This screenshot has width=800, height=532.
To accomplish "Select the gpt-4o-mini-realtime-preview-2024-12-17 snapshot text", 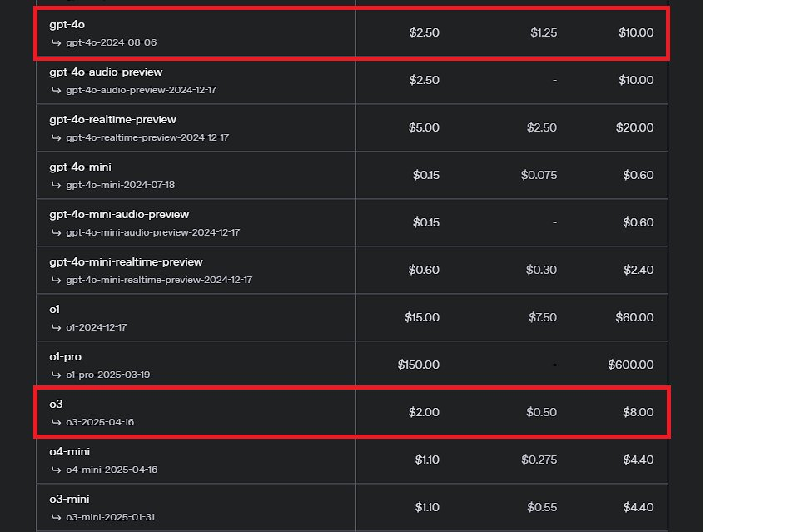I will click(x=159, y=280).
